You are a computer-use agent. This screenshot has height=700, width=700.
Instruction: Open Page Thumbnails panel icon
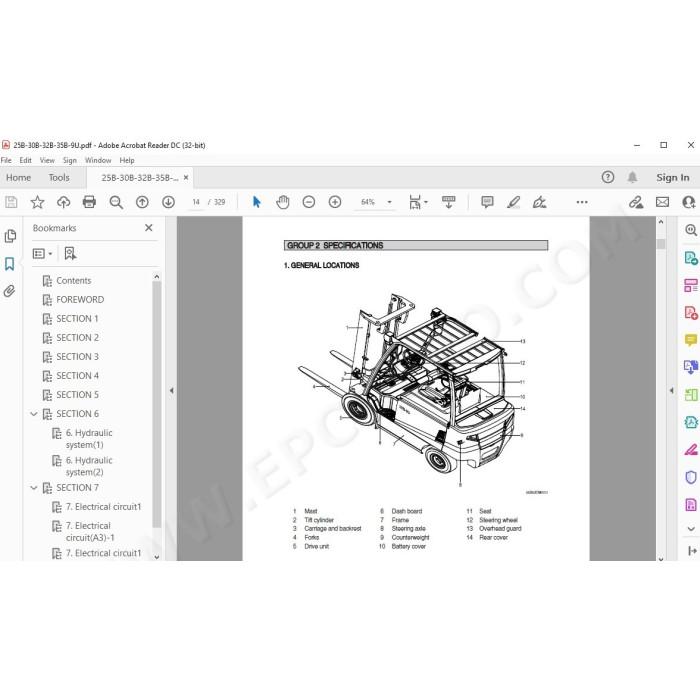tap(10, 236)
